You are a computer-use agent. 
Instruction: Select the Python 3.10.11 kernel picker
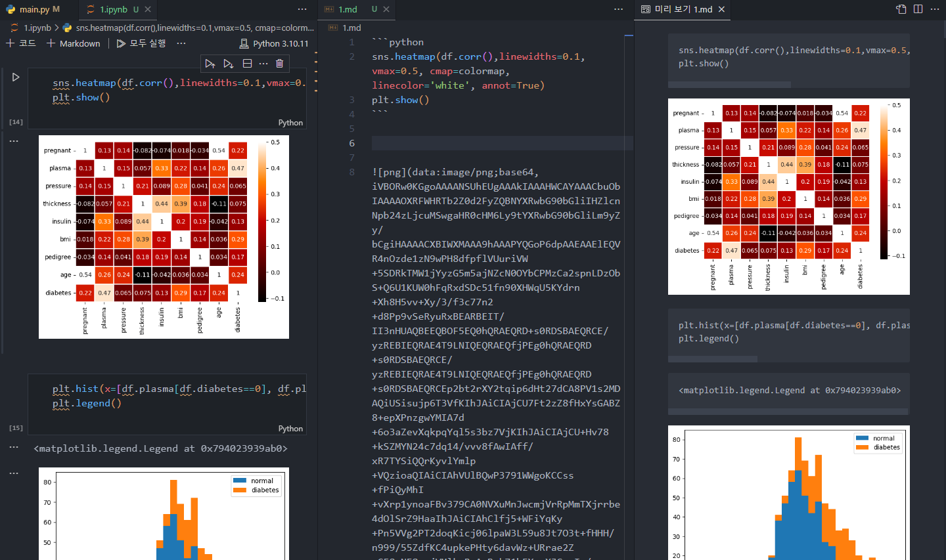pos(274,43)
